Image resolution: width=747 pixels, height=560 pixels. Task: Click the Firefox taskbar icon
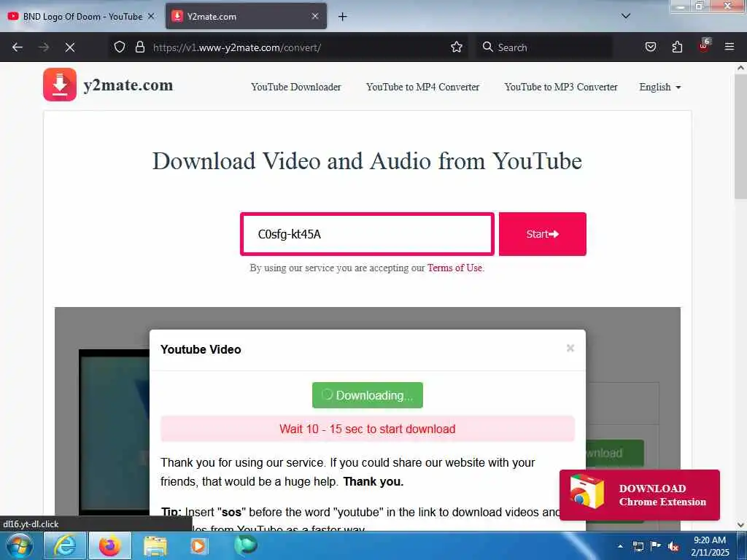click(110, 545)
